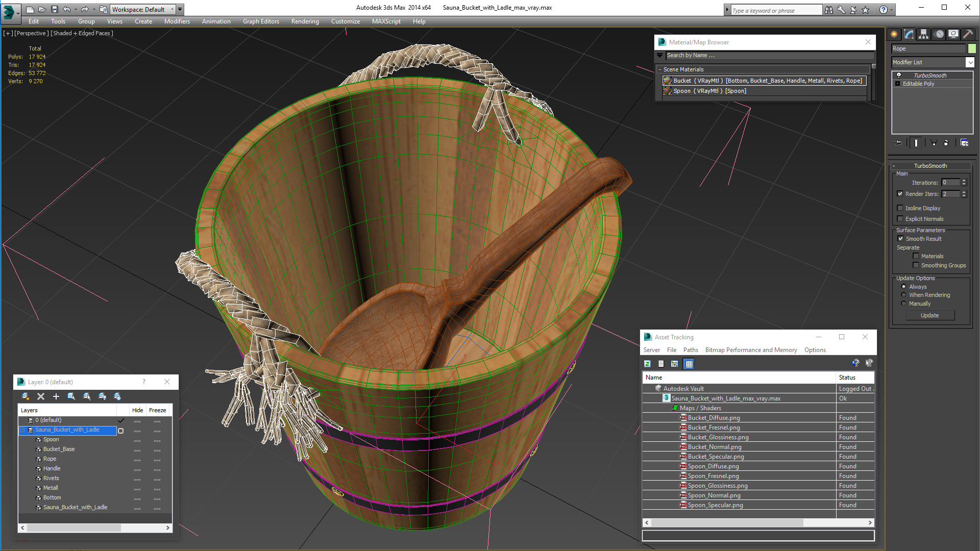
Task: Open the Rendering menu
Action: [x=305, y=21]
